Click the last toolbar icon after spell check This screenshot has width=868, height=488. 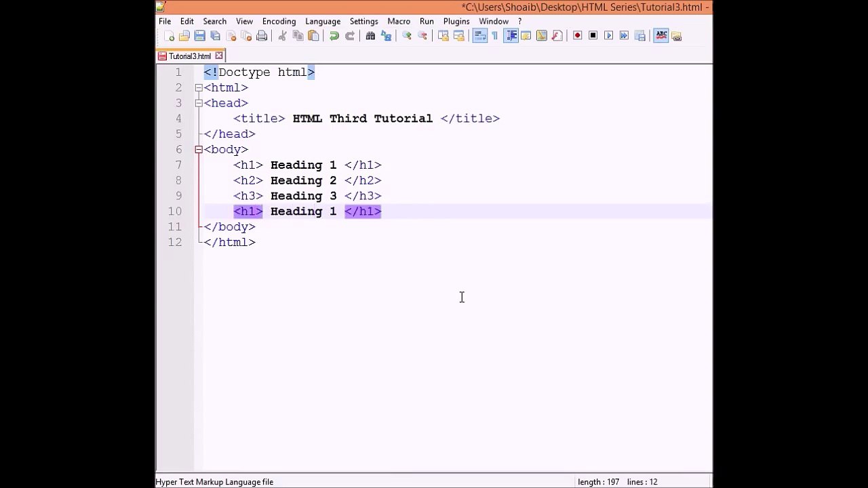pyautogui.click(x=677, y=36)
